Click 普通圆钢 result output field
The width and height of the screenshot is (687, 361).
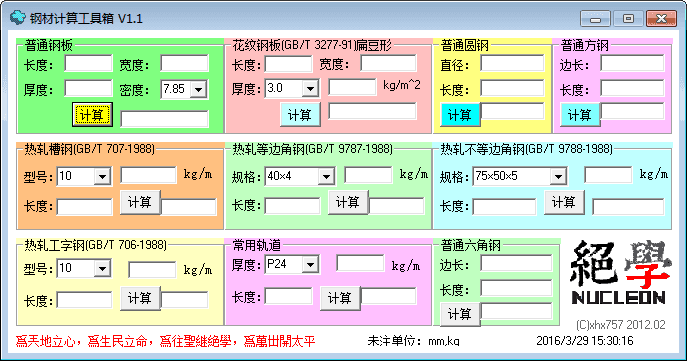point(512,111)
